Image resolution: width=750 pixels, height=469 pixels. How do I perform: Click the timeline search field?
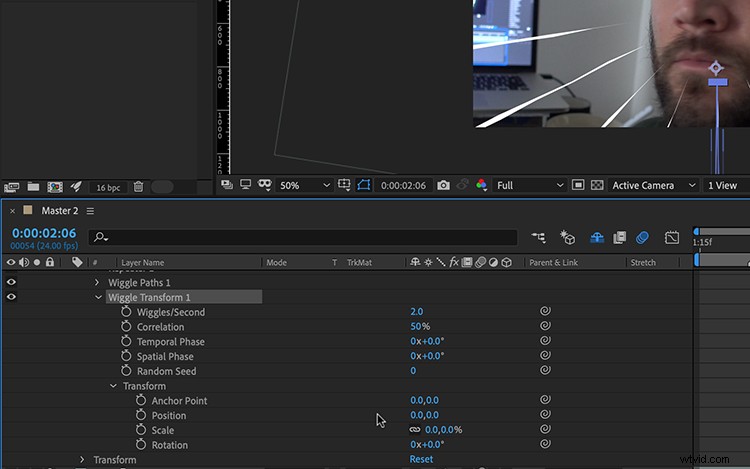pyautogui.click(x=303, y=238)
